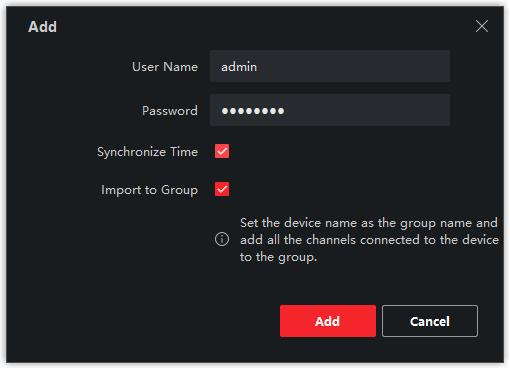The image size is (510, 369).
Task: Click the "Add" dialog title
Action: 43,27
